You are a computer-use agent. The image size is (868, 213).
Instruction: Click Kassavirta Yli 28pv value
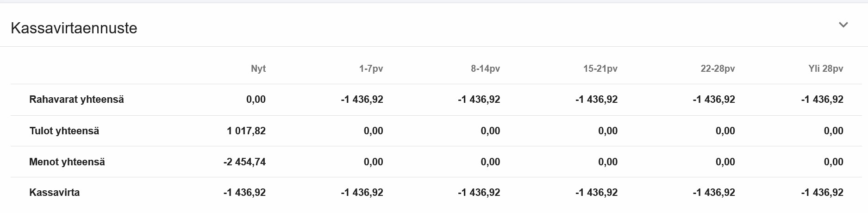(x=822, y=193)
